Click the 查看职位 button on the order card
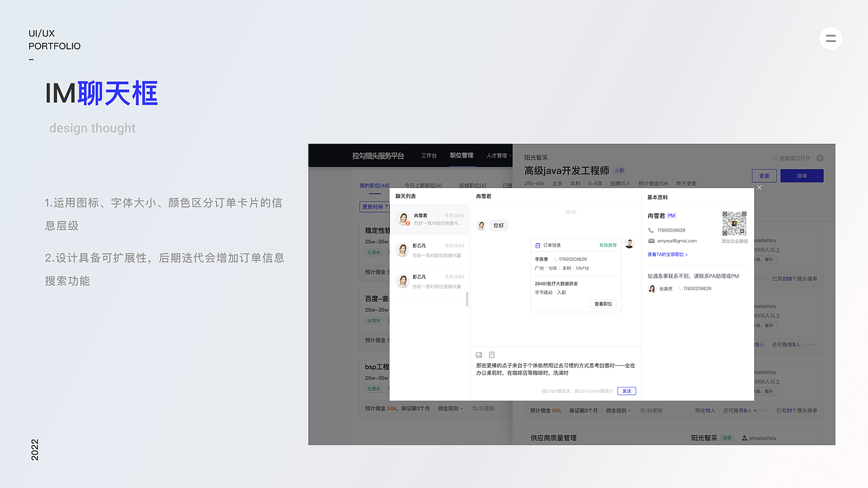 (x=604, y=304)
